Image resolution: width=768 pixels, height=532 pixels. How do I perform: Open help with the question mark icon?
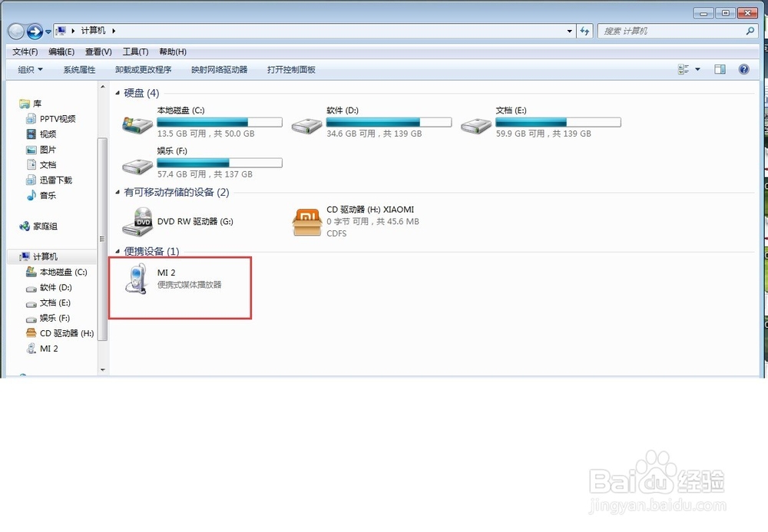tap(743, 70)
